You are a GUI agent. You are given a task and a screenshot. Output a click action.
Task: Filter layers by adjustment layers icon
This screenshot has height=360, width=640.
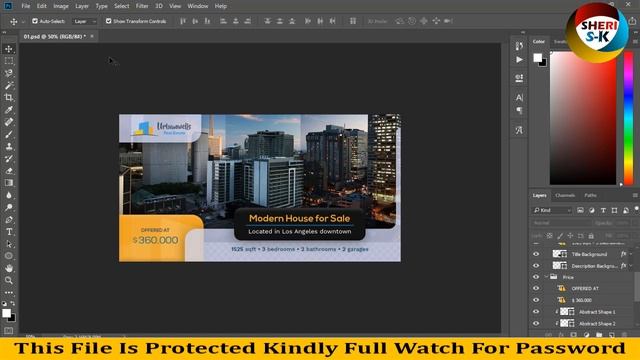[591, 210]
